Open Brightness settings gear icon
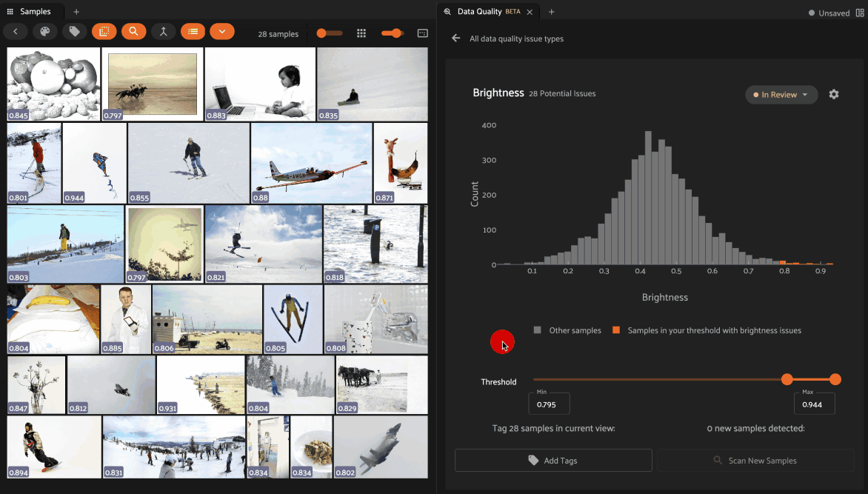This screenshot has width=868, height=494. pos(834,94)
